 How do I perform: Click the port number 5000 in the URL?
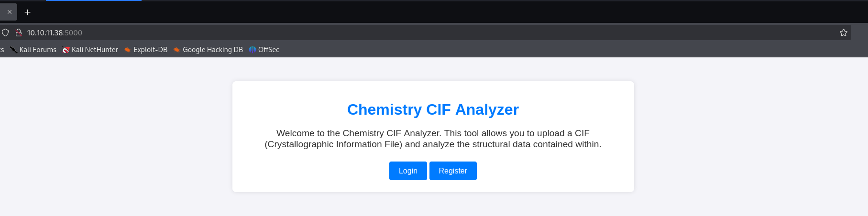tap(73, 32)
